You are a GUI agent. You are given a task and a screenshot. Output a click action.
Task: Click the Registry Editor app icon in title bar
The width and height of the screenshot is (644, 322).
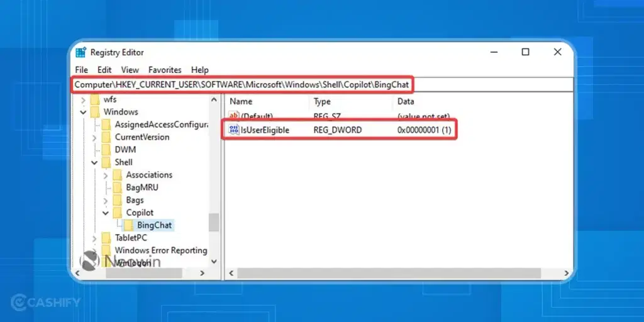(x=81, y=52)
